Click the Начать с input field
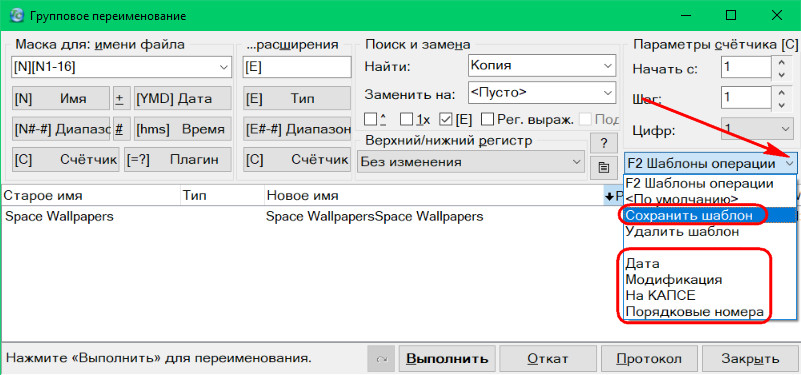This screenshot has height=375, width=801. click(x=746, y=68)
